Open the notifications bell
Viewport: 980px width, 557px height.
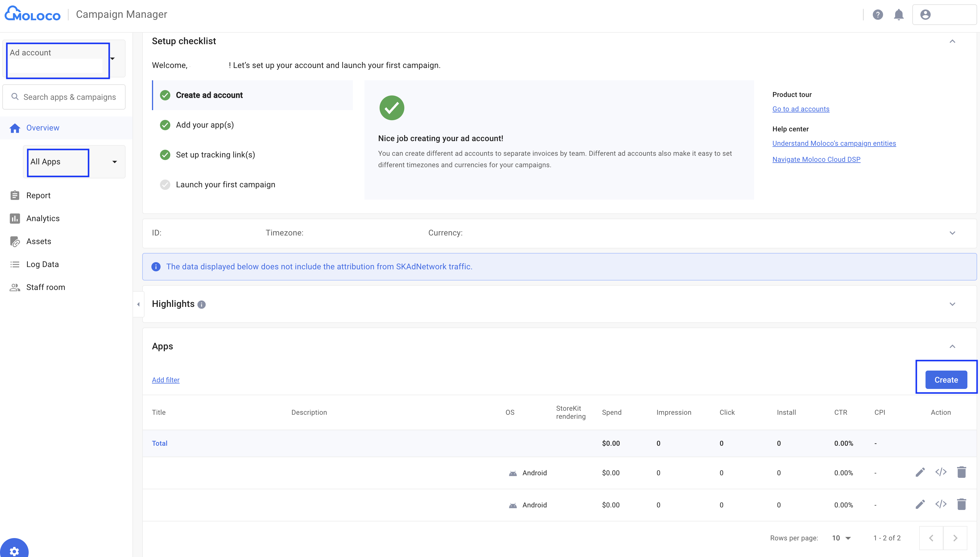(x=899, y=15)
